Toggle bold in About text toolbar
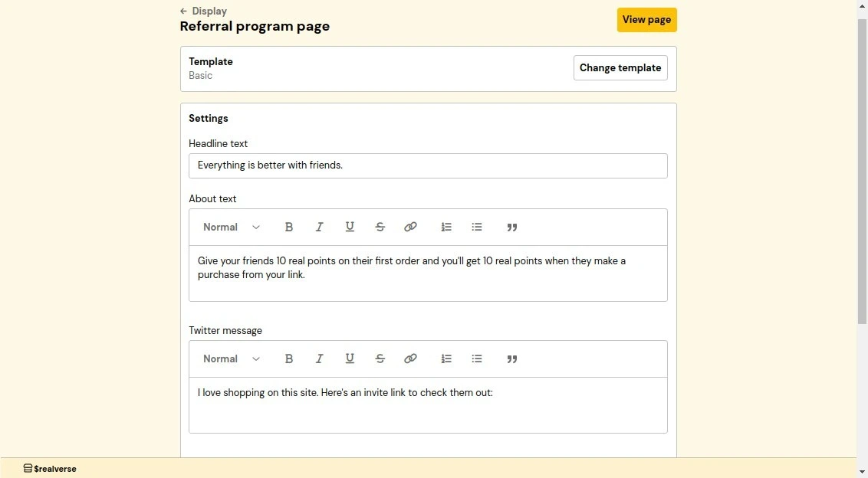This screenshot has height=478, width=868. pyautogui.click(x=288, y=228)
